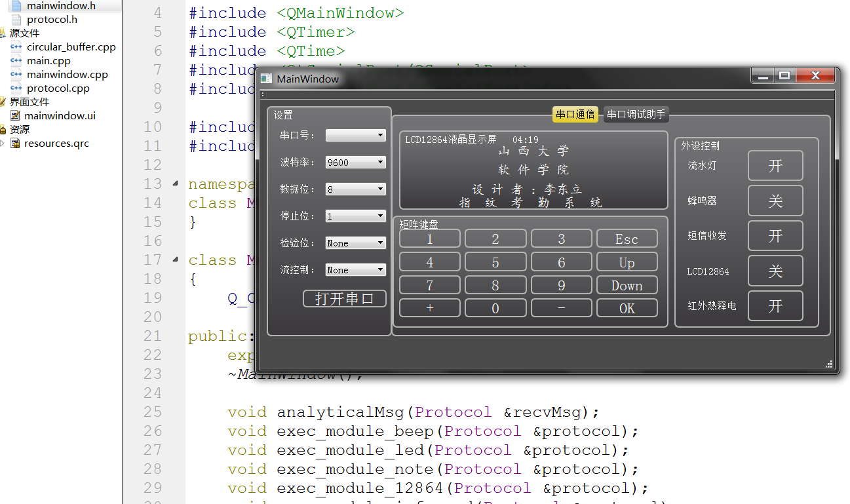This screenshot has width=850, height=504.
Task: Click the mainwindow.h file icon
Action: point(15,6)
